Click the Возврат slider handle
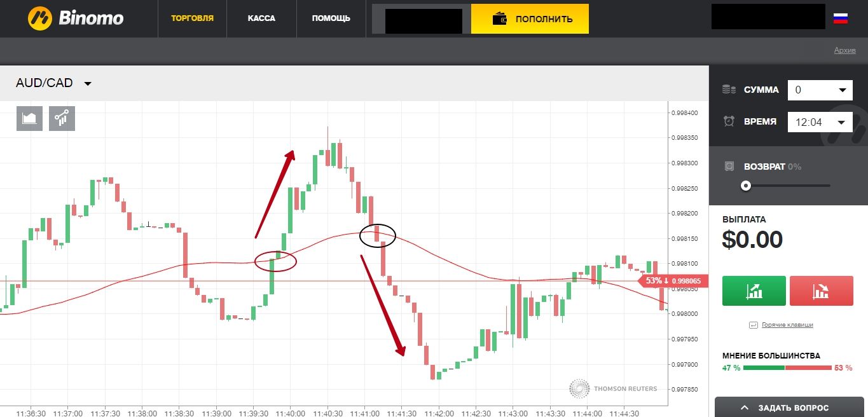 coord(746,186)
